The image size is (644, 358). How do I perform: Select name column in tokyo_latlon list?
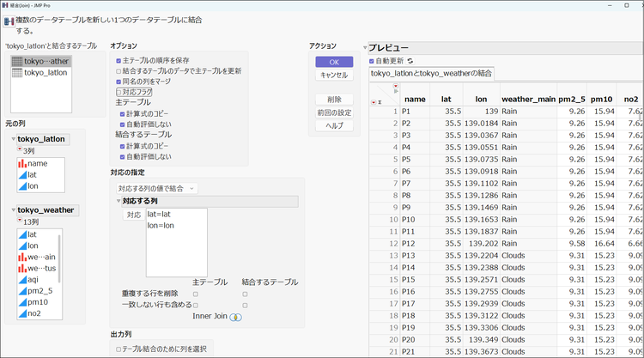[40, 163]
